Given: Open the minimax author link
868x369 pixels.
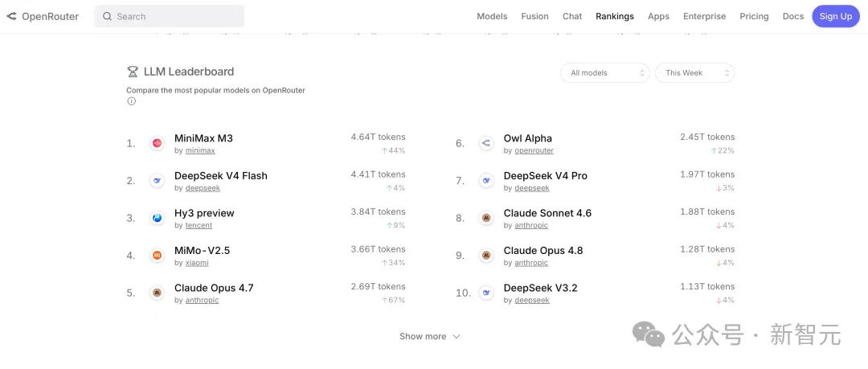Looking at the screenshot, I should [x=200, y=150].
